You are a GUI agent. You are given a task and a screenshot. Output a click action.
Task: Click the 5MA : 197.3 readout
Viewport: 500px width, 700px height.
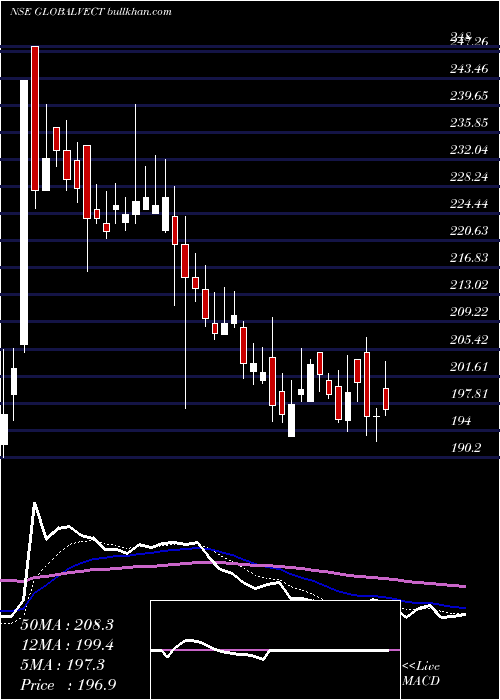(x=62, y=665)
